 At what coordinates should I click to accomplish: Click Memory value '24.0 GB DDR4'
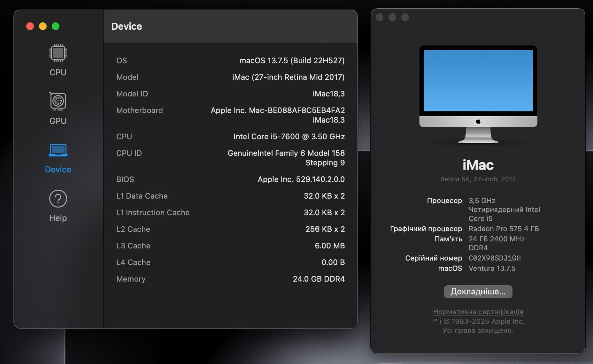pyautogui.click(x=319, y=279)
